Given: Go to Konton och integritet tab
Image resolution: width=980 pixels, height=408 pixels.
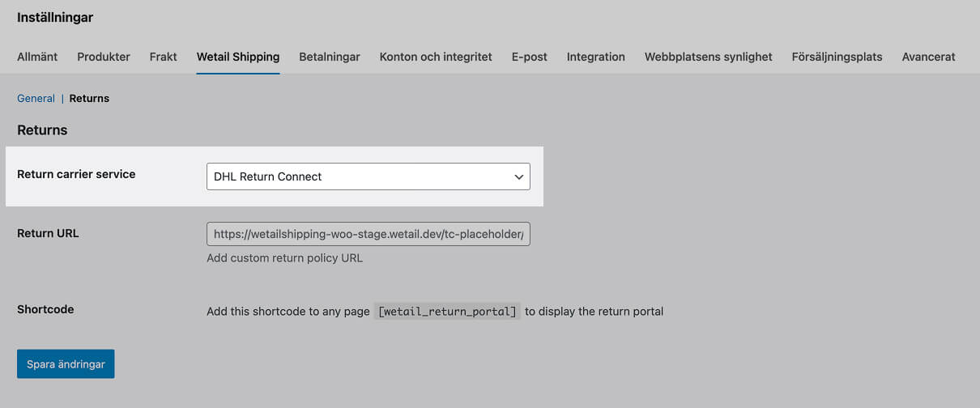Looking at the screenshot, I should (x=436, y=57).
